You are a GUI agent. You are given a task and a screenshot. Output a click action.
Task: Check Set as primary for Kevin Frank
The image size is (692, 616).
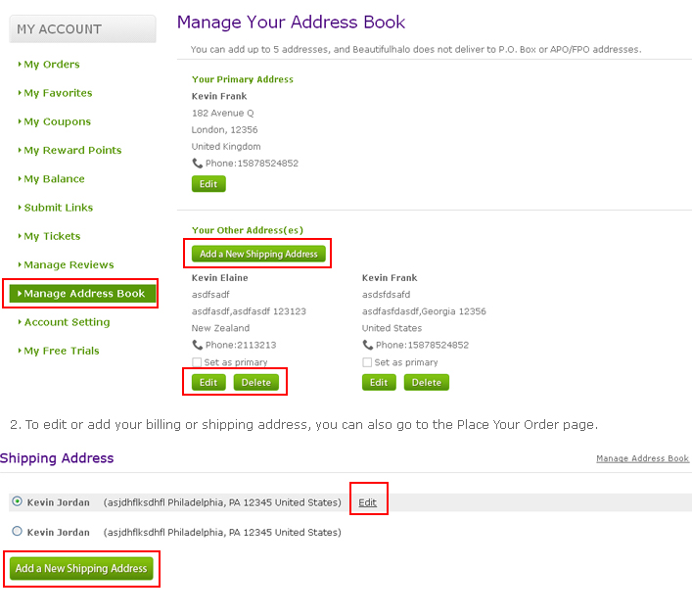click(x=367, y=362)
